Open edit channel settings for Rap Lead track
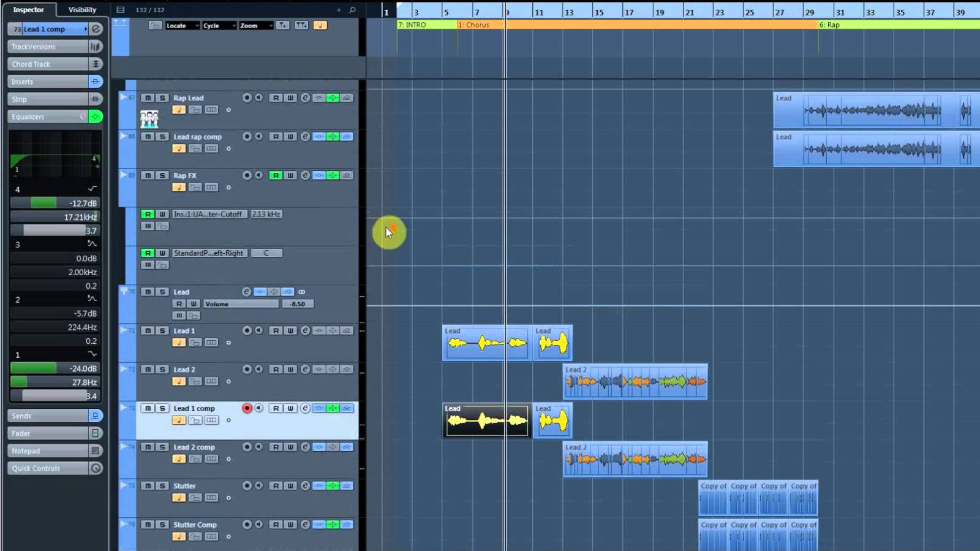Image resolution: width=980 pixels, height=551 pixels. coord(305,98)
